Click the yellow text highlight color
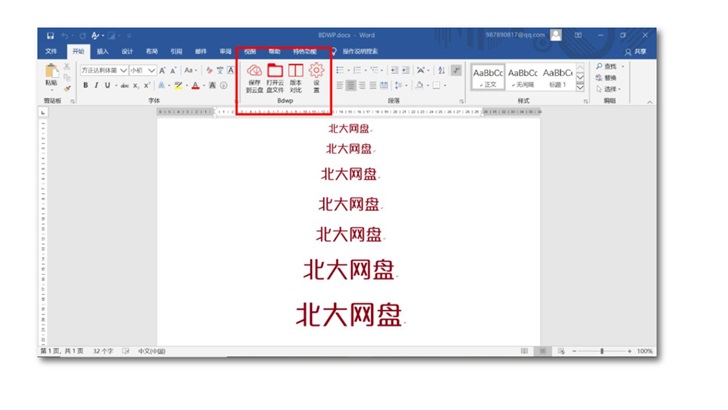 click(x=178, y=85)
